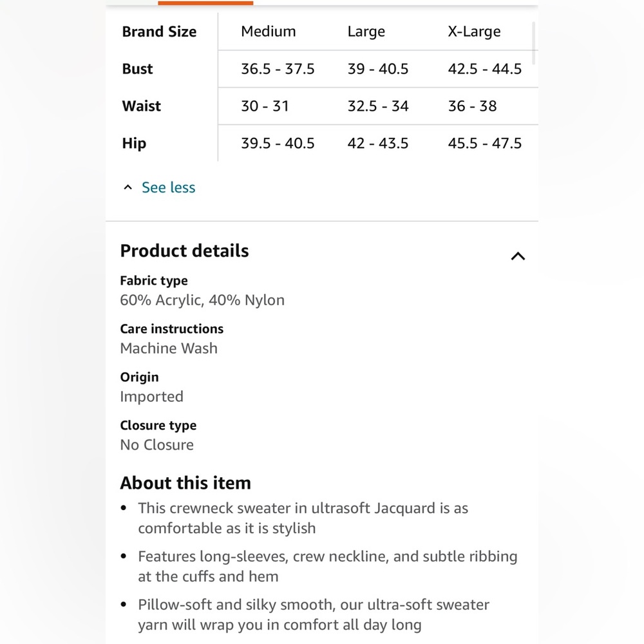
Task: Click the Machine Wash care instruction
Action: pyautogui.click(x=169, y=348)
